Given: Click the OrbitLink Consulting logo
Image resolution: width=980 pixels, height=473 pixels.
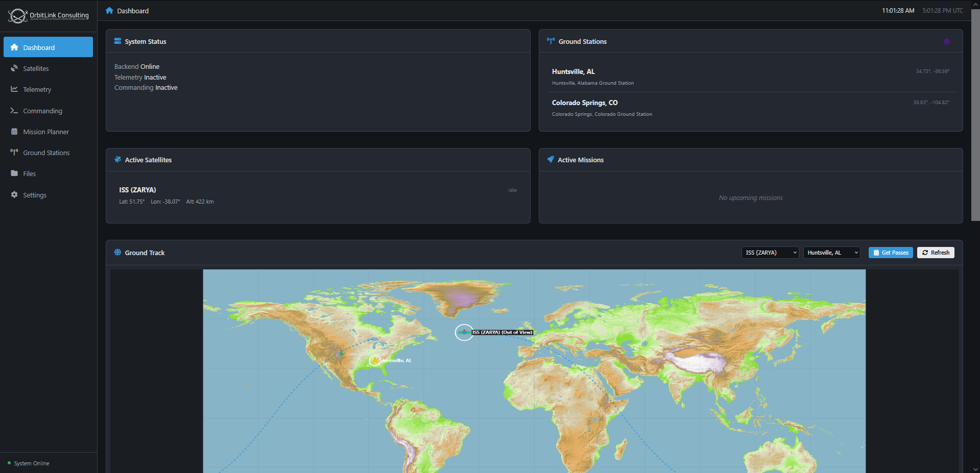Looking at the screenshot, I should [49, 16].
